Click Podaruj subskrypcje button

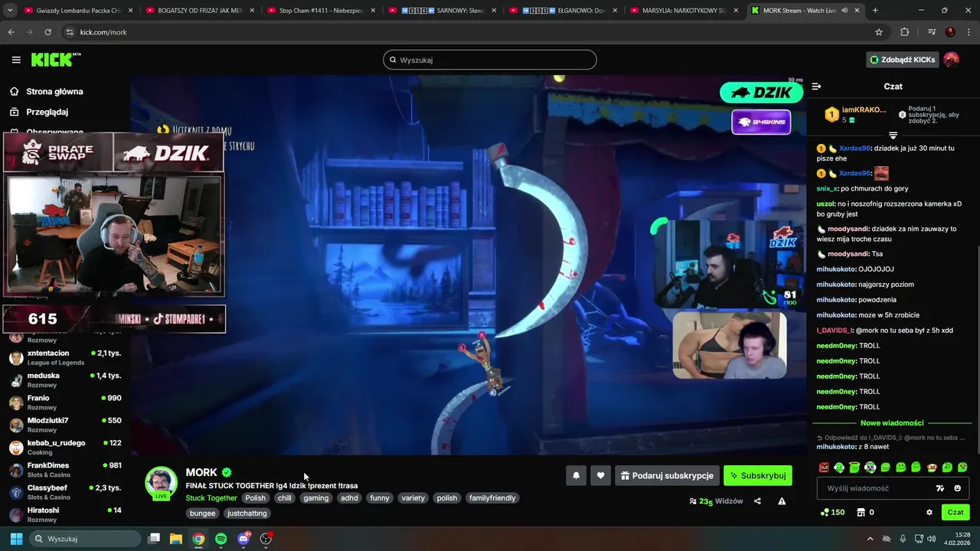pos(667,475)
